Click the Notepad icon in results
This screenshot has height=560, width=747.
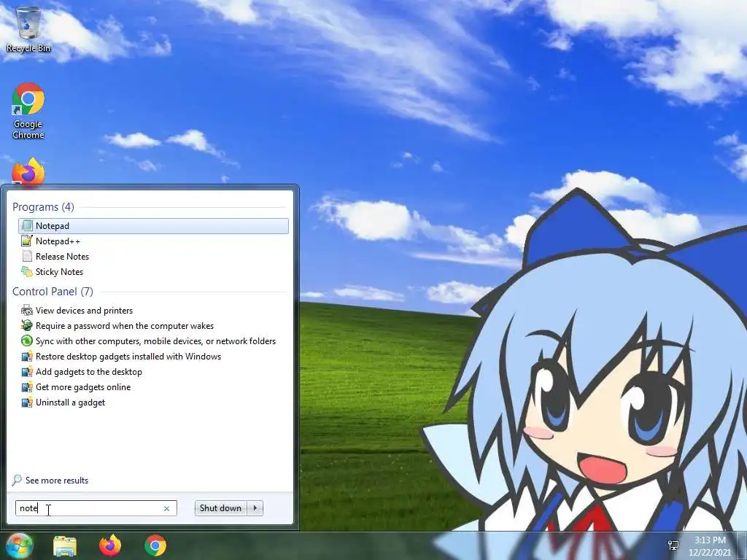point(27,226)
